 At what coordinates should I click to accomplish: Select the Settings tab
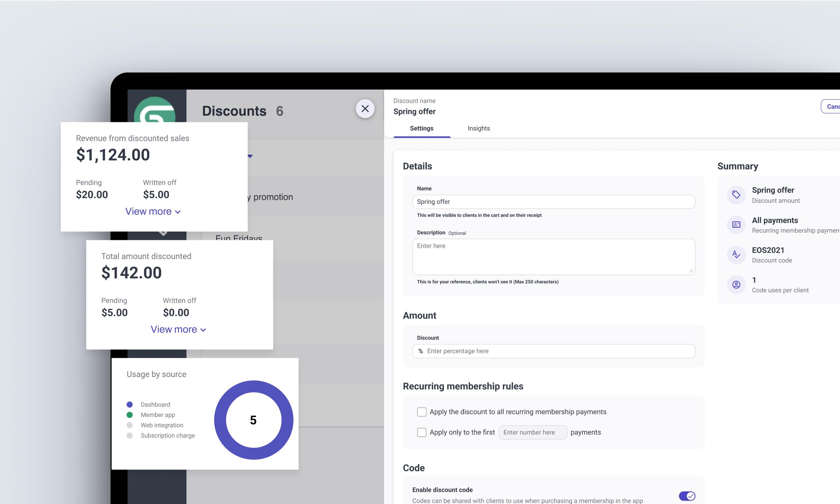coord(421,128)
